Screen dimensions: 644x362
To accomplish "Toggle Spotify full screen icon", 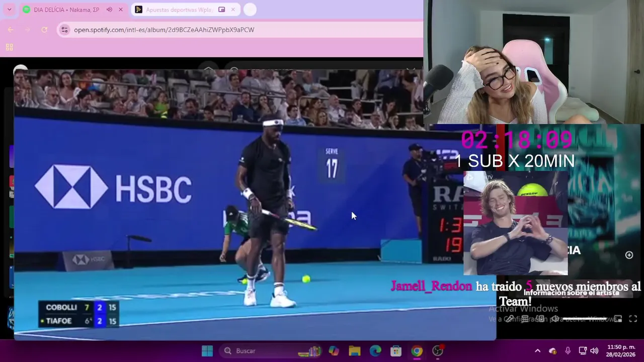I will click(633, 319).
